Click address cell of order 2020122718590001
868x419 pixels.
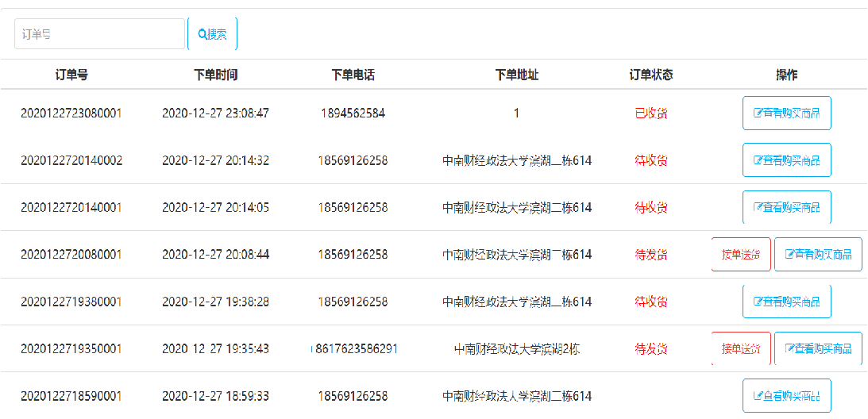(x=516, y=396)
